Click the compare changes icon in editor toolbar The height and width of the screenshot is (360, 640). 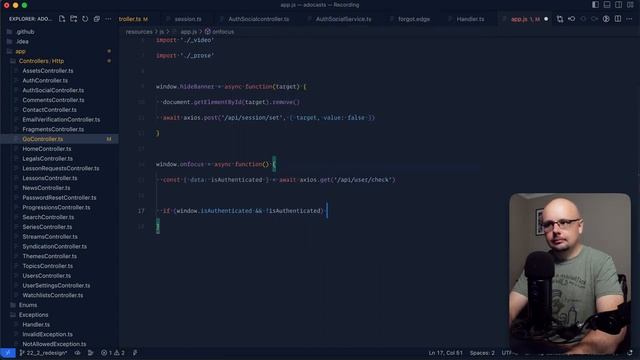tap(560, 19)
